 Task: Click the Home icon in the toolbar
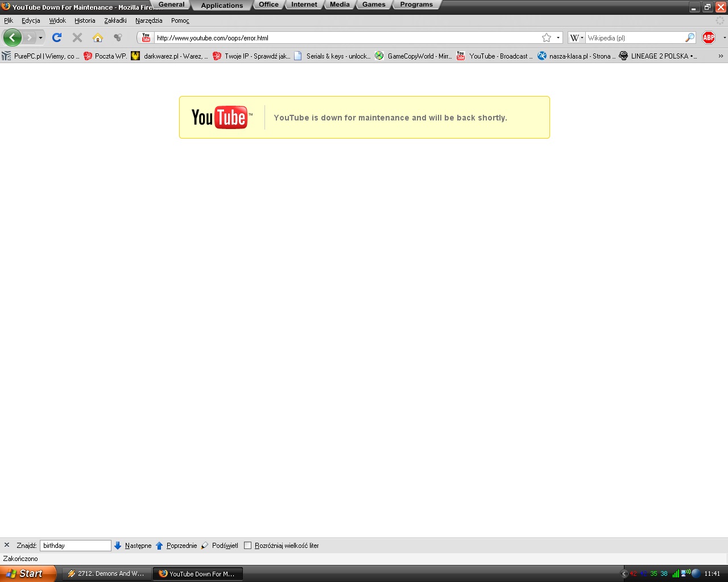pyautogui.click(x=98, y=38)
